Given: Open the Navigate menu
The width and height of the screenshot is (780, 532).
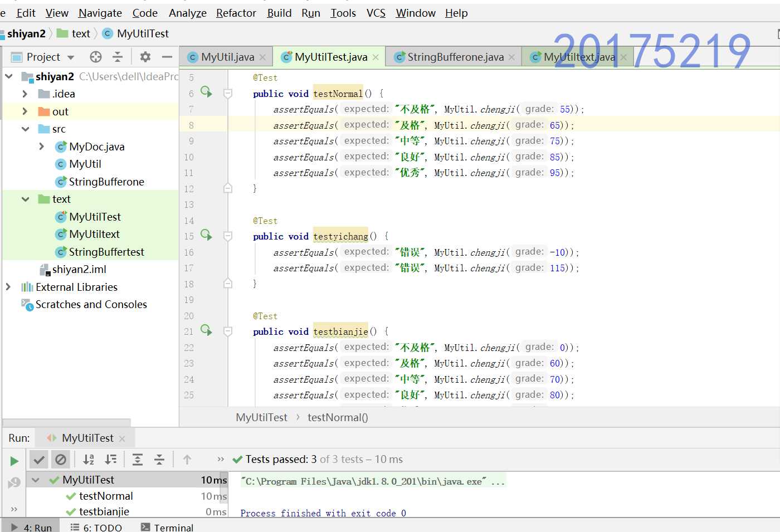Looking at the screenshot, I should (x=100, y=13).
